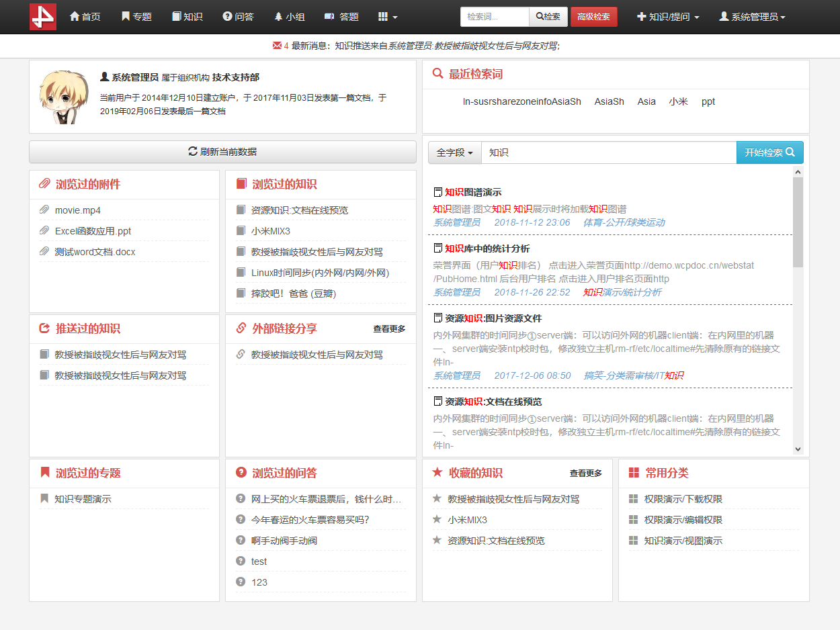This screenshot has height=630, width=840.
Task: Expand the 知识/提问 dropdown menu
Action: pos(668,17)
